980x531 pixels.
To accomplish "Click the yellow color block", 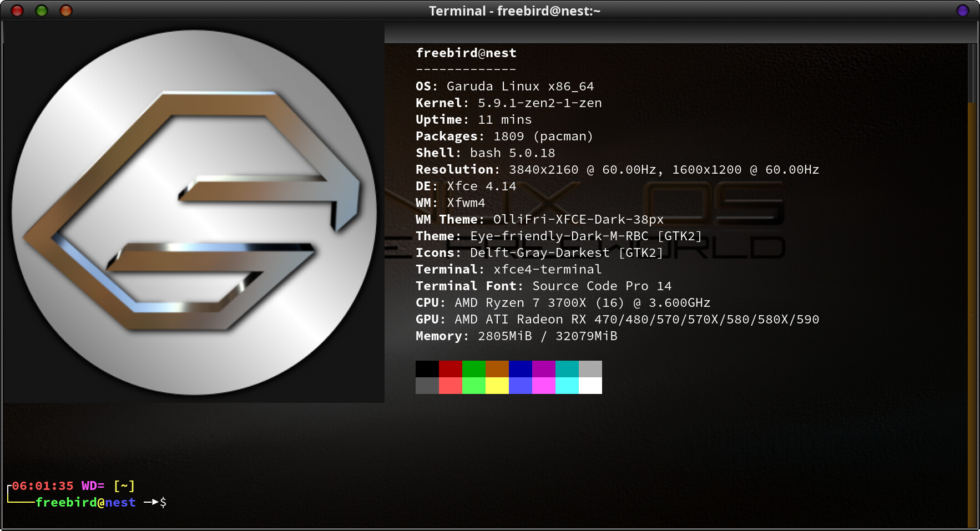I will (497, 386).
